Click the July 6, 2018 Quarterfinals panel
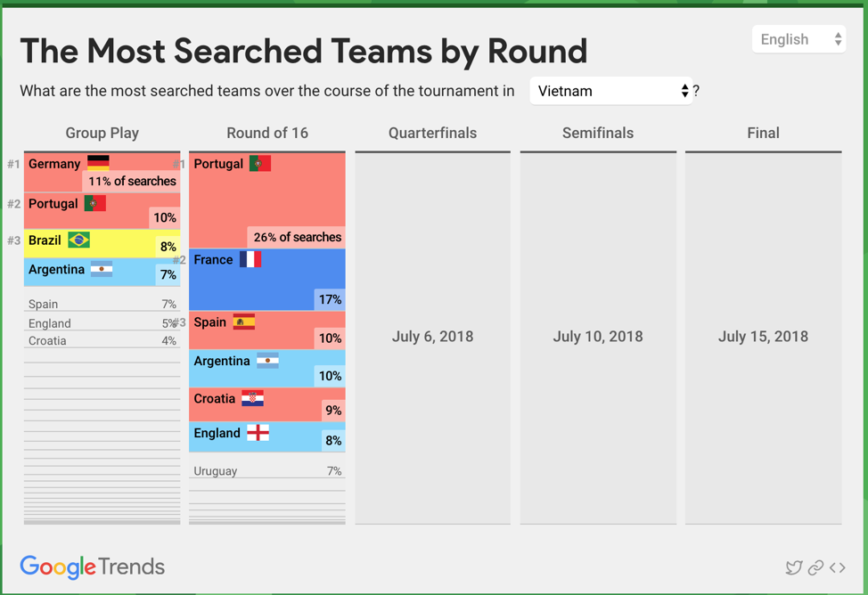Image resolution: width=868 pixels, height=595 pixels. pyautogui.click(x=432, y=337)
